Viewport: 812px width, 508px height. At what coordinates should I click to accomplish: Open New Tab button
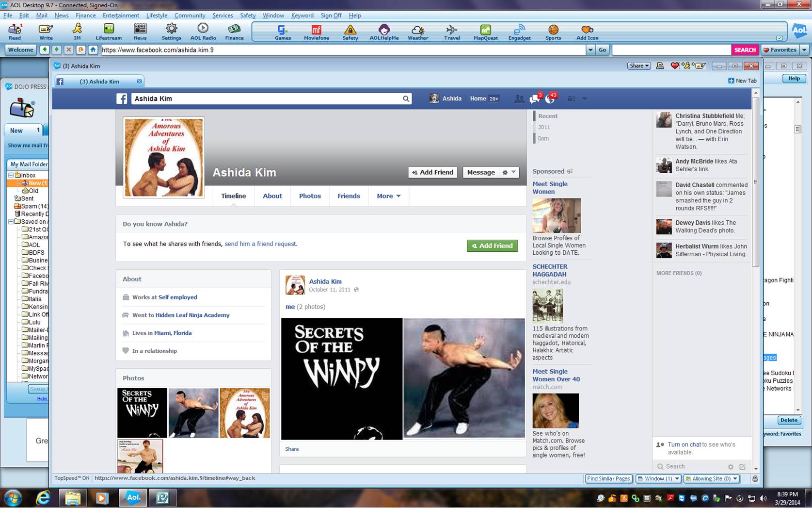click(742, 81)
